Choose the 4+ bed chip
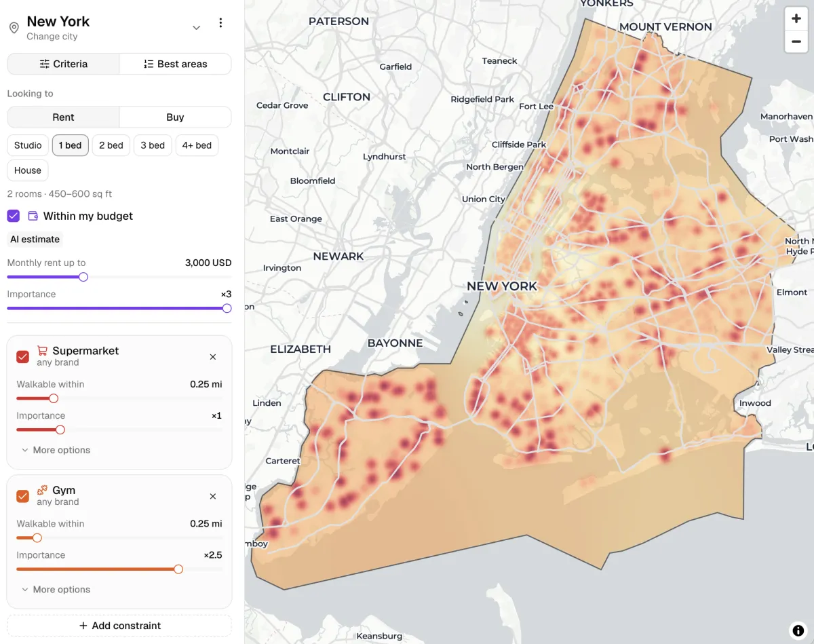 197,145
